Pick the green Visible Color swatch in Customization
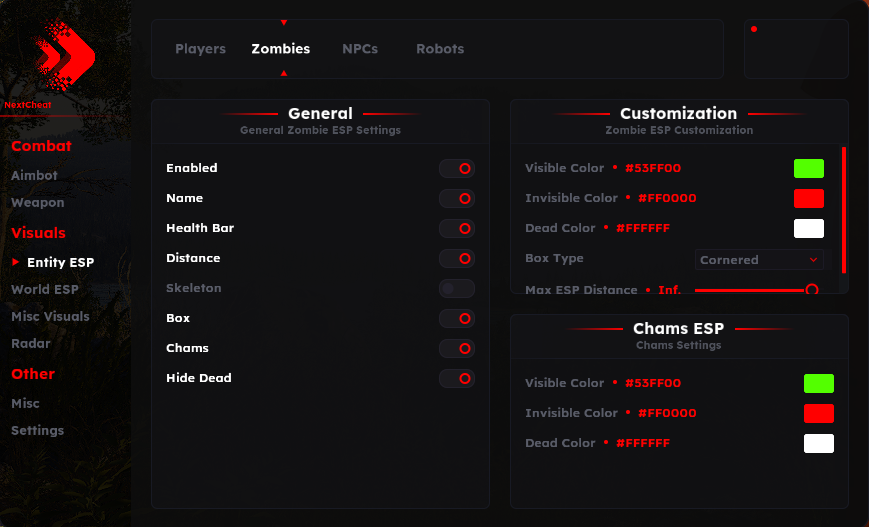Image resolution: width=869 pixels, height=527 pixels. [x=809, y=168]
